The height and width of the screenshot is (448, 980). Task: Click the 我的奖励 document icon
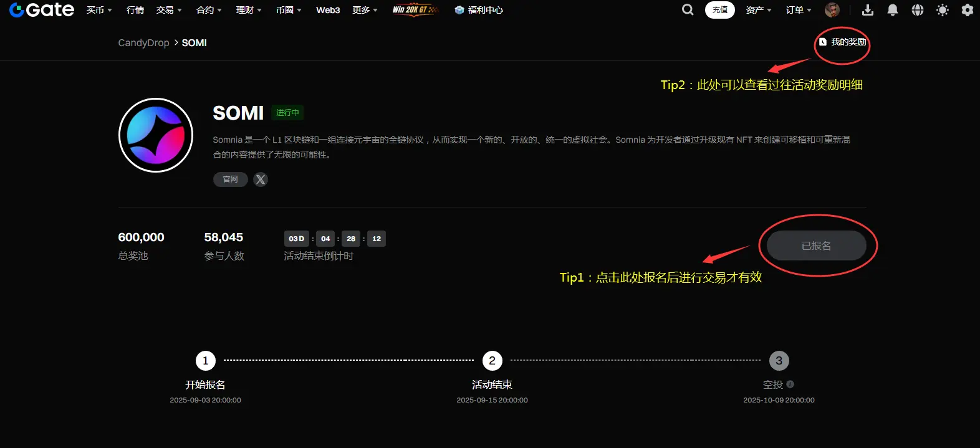(823, 42)
